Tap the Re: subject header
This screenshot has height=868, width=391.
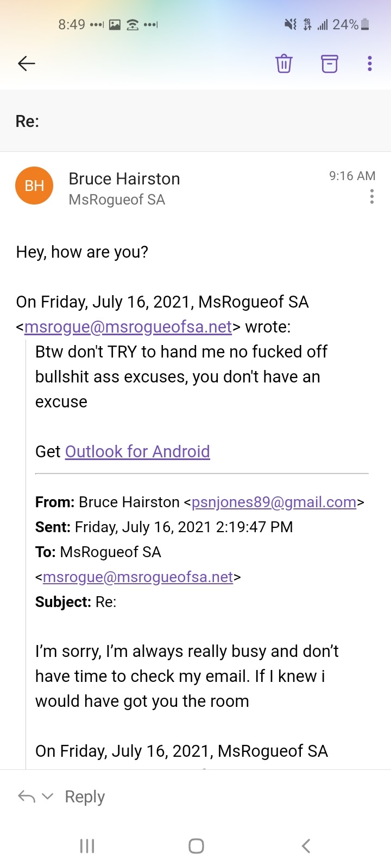coord(28,121)
